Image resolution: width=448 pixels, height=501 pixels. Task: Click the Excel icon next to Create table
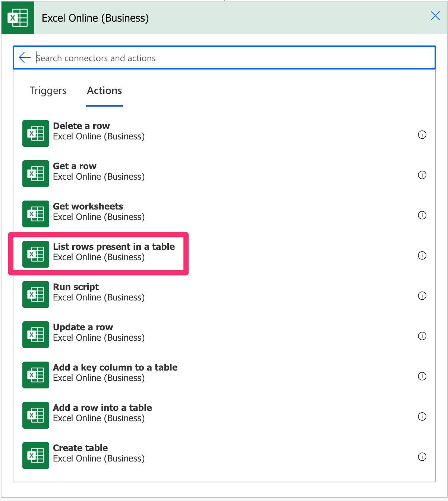[35, 455]
